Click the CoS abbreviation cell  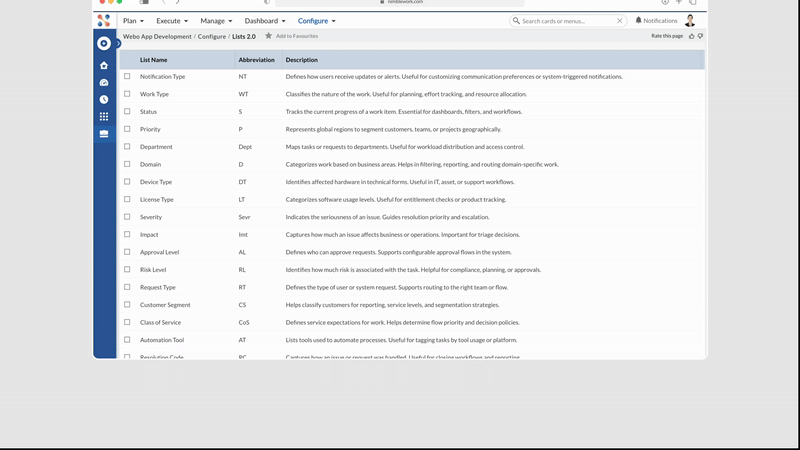pyautogui.click(x=244, y=322)
